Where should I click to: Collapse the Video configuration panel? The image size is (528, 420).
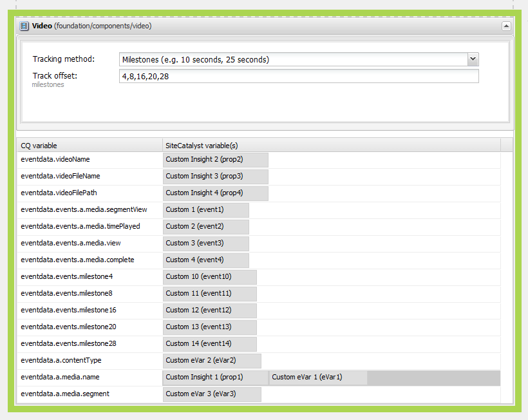click(x=506, y=26)
